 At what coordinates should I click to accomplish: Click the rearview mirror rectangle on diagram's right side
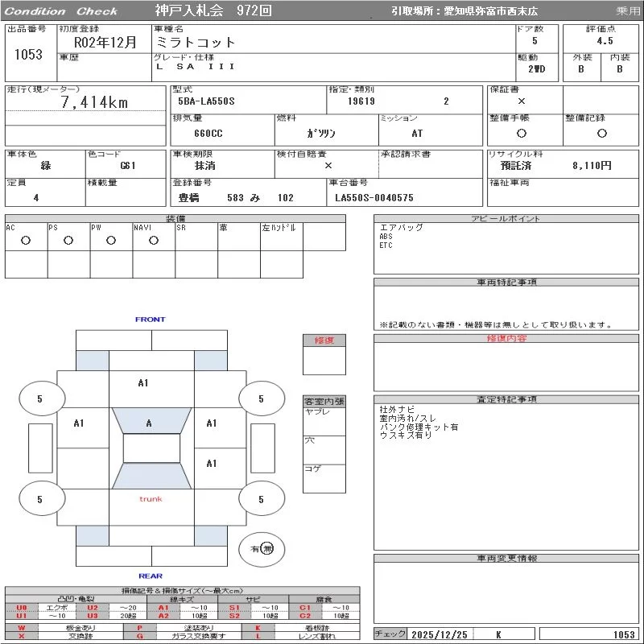click(x=262, y=448)
